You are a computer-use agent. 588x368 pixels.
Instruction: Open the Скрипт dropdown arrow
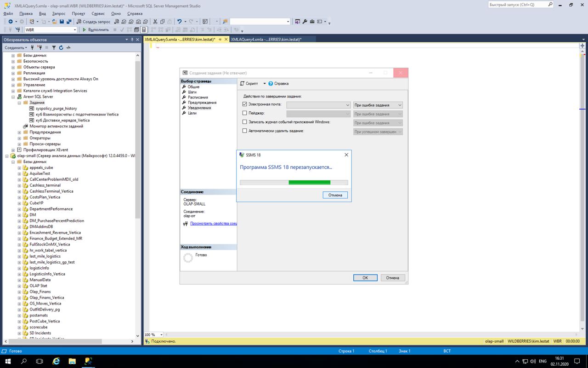pos(265,84)
